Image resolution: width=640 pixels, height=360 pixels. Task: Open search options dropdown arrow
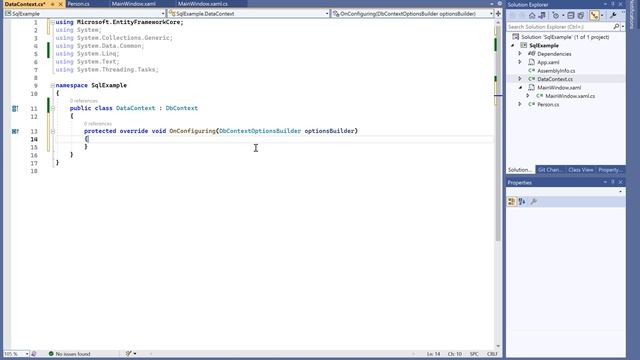coord(622,27)
